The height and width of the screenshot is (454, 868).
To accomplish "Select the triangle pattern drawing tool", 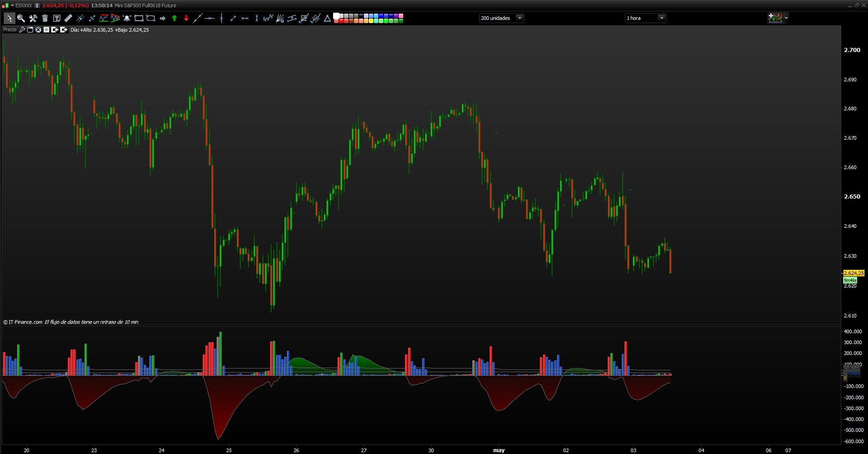I will tap(115, 18).
